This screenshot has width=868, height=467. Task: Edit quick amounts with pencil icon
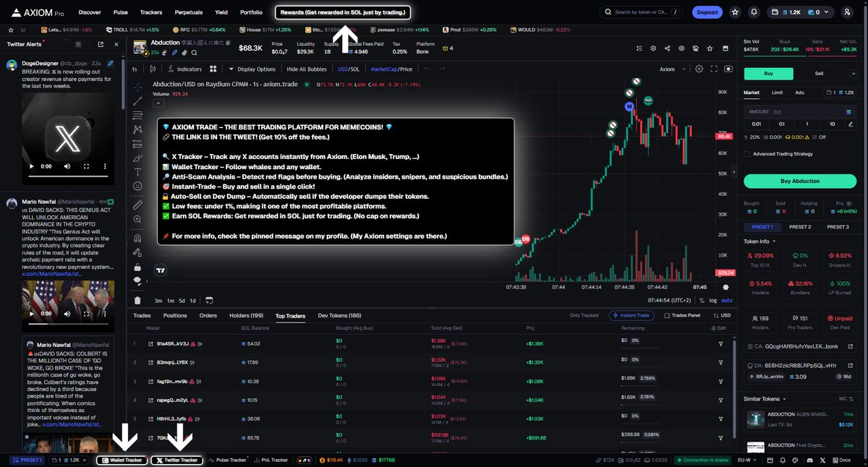coord(851,124)
